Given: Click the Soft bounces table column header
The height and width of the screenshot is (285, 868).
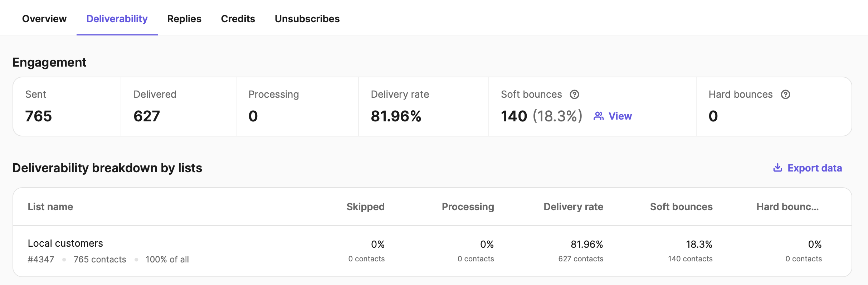Looking at the screenshot, I should tap(681, 207).
